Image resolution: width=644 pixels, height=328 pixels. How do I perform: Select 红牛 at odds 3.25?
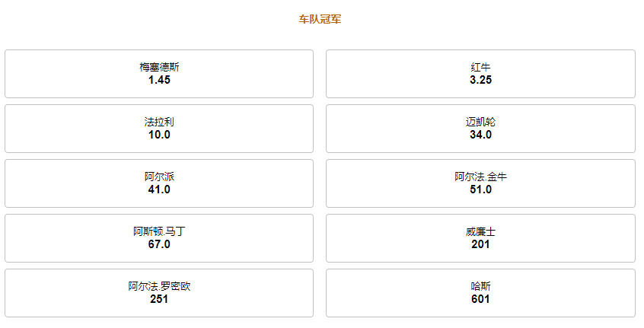pos(480,74)
